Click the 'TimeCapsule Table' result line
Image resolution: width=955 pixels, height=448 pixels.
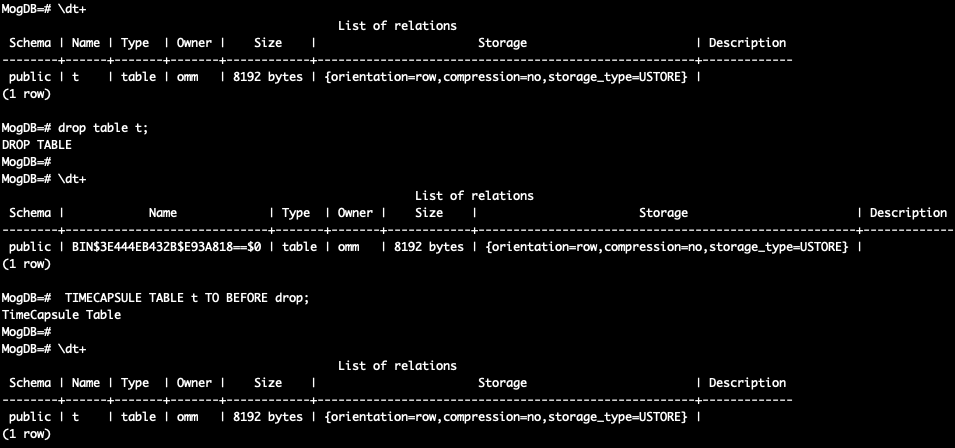coord(61,315)
